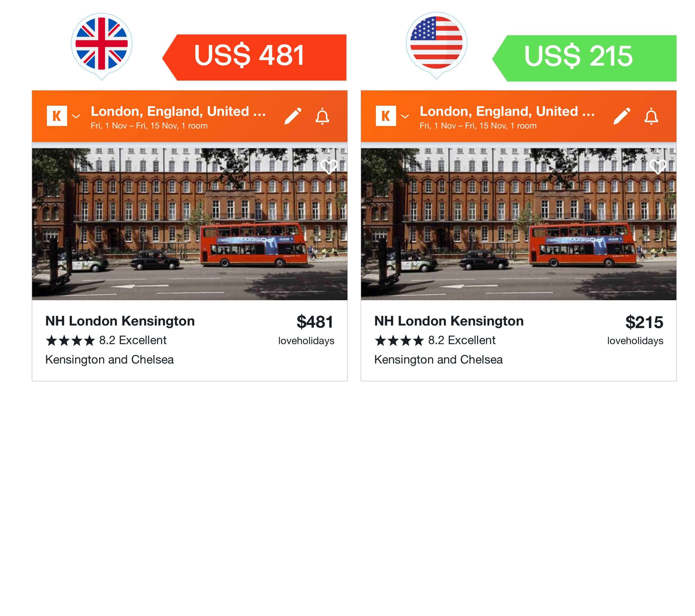Click green US$ 215 price tag

pyautogui.click(x=584, y=58)
